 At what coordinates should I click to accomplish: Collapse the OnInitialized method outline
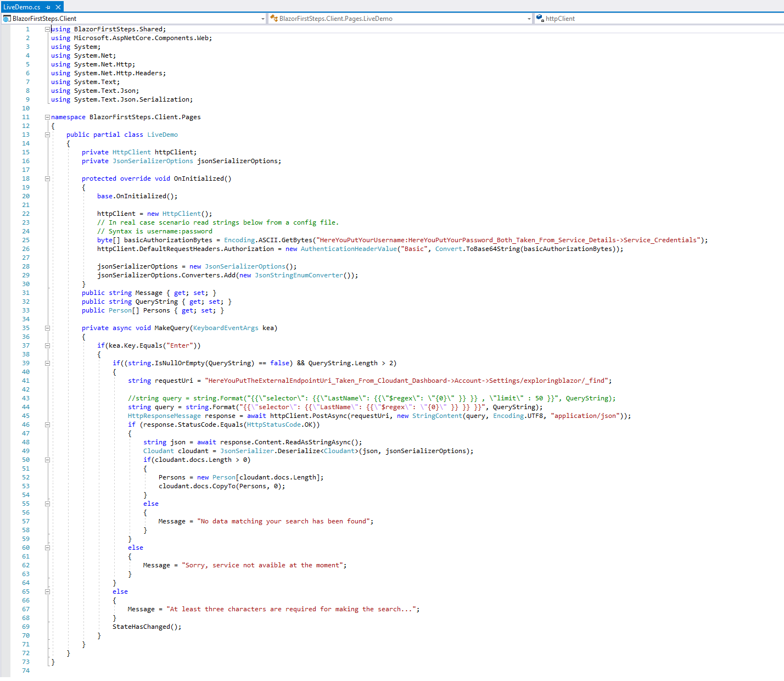[x=47, y=178]
